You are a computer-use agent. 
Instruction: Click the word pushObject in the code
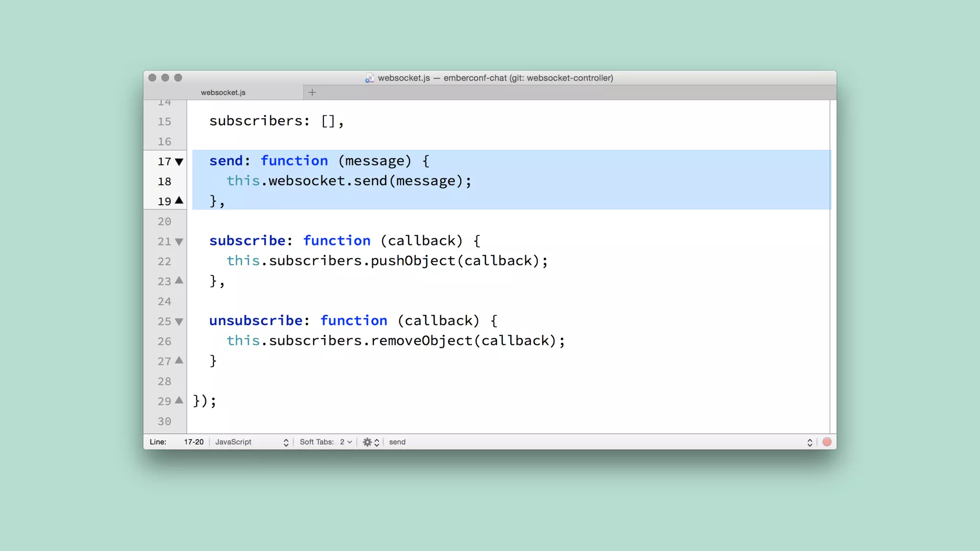413,261
